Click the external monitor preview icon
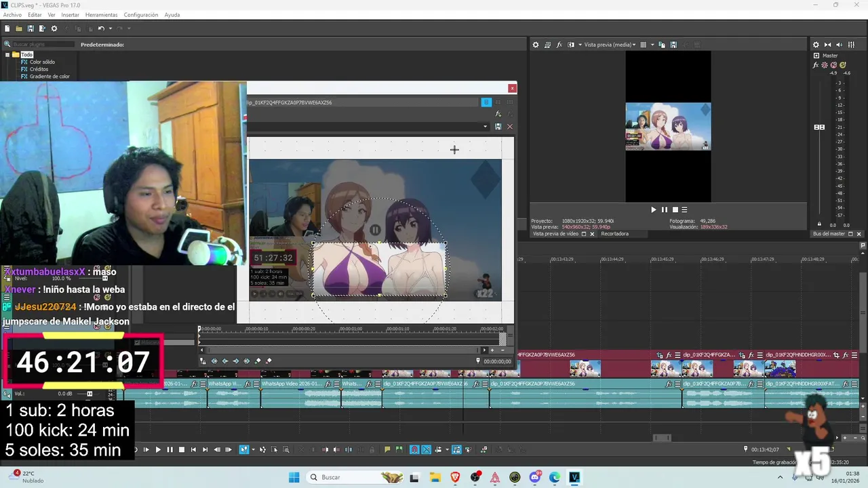The width and height of the screenshot is (868, 488). tap(547, 45)
